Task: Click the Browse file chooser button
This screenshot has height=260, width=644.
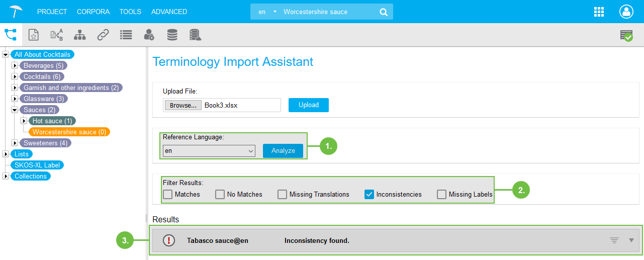Action: (183, 106)
